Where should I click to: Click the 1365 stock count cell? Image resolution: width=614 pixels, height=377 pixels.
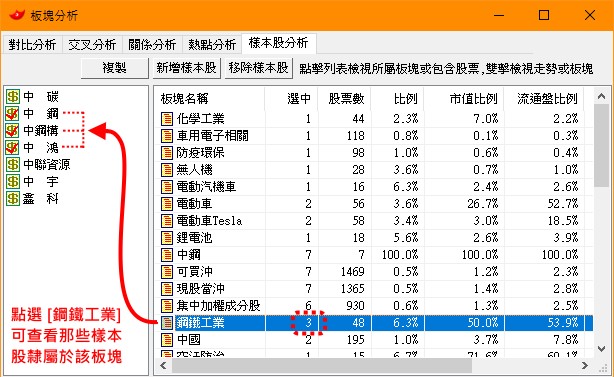pyautogui.click(x=352, y=289)
